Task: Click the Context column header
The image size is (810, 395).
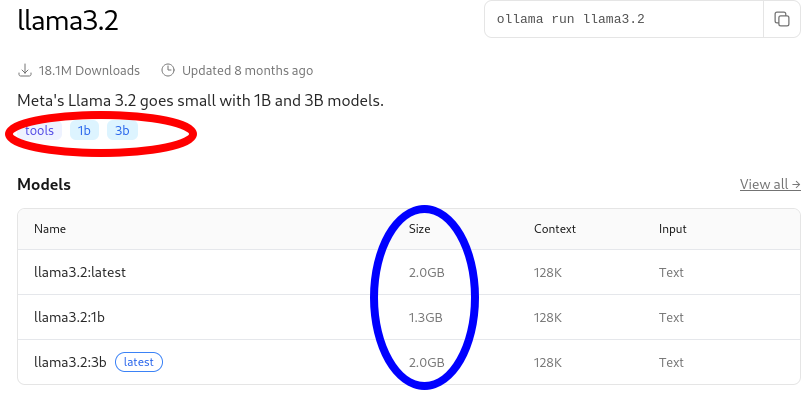Action: (555, 229)
